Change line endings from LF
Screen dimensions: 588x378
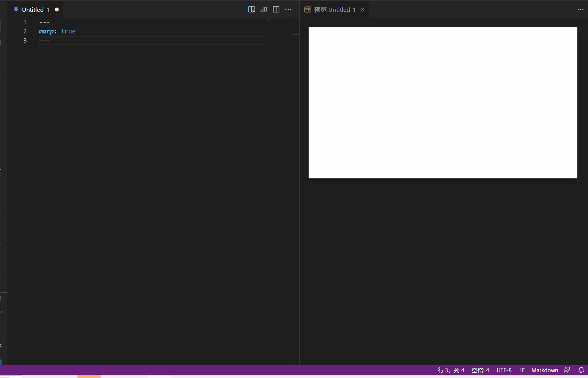pyautogui.click(x=522, y=370)
